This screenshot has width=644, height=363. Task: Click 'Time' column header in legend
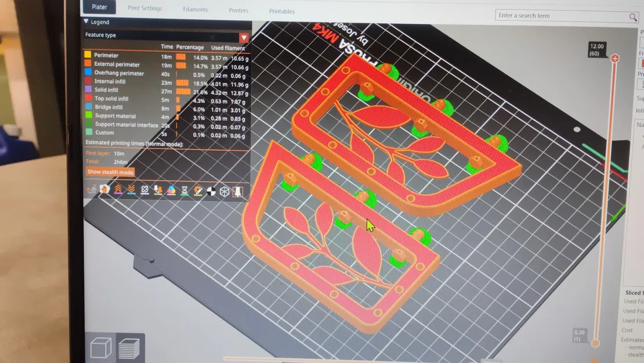167,47
